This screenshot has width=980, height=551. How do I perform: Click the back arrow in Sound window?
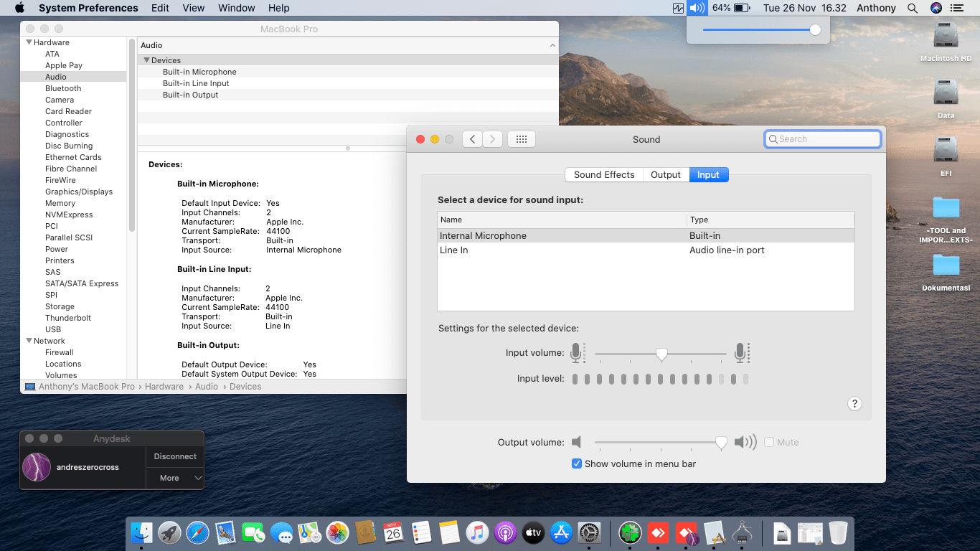coord(472,139)
